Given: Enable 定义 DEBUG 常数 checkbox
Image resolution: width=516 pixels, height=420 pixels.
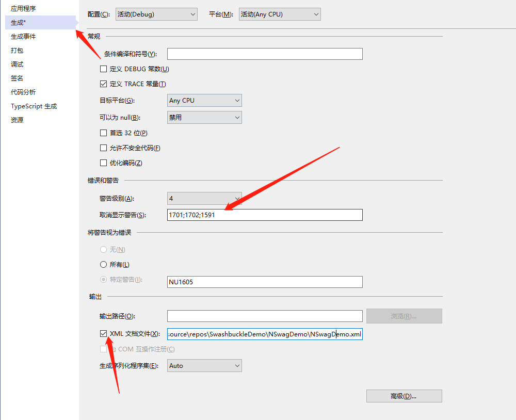Looking at the screenshot, I should [103, 69].
